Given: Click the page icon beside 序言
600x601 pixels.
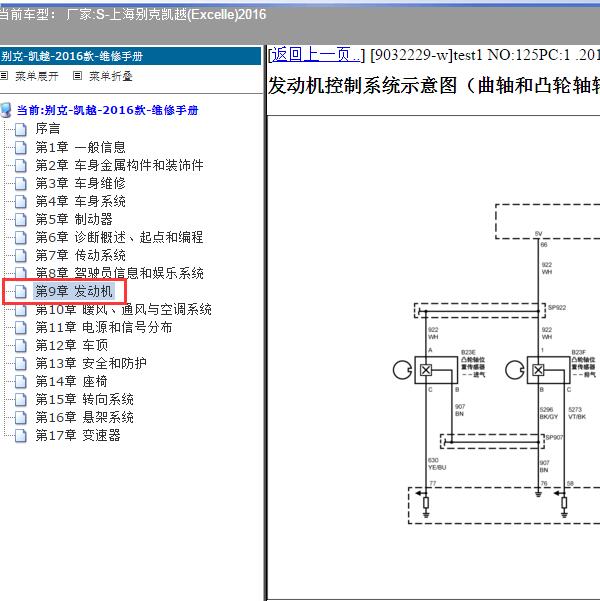Looking at the screenshot, I should [x=21, y=129].
